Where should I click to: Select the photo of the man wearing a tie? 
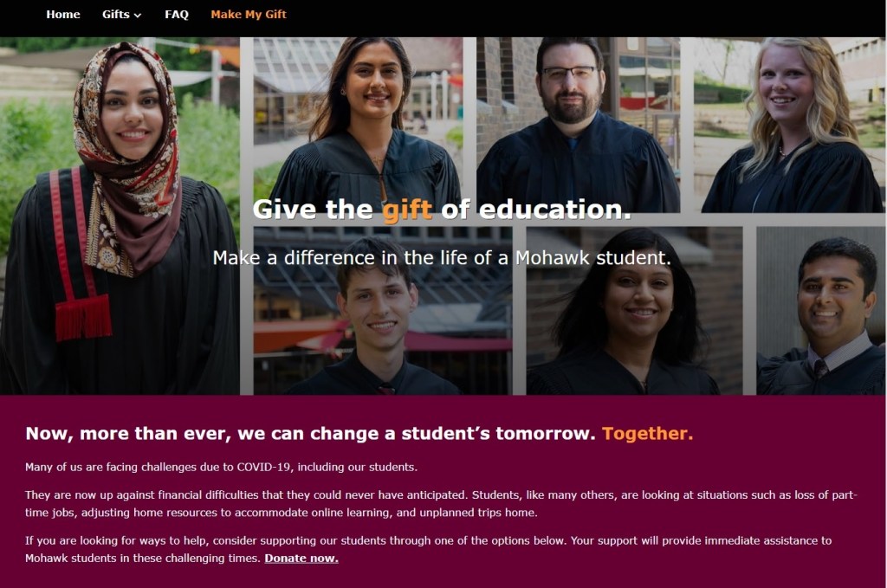pyautogui.click(x=819, y=311)
